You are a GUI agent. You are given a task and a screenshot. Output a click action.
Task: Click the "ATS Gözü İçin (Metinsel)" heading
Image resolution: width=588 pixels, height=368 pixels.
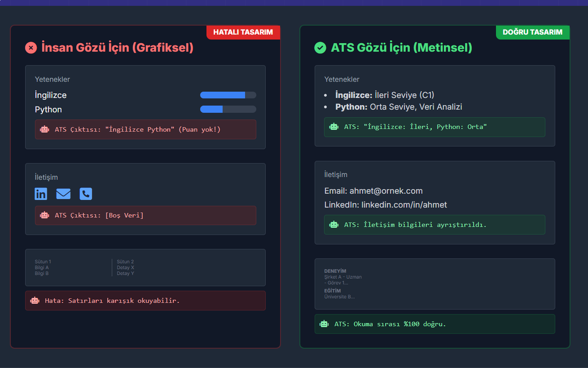(402, 48)
